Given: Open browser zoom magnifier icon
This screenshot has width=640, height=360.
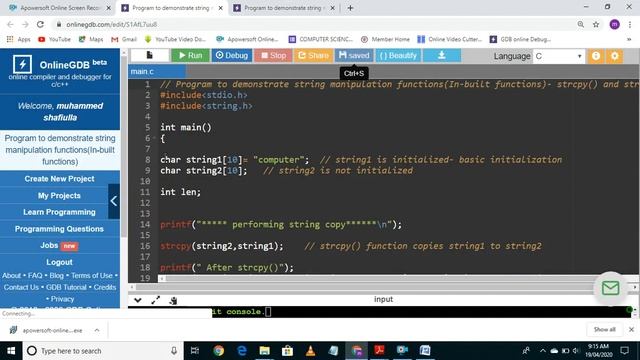Looking at the screenshot, I should (580, 24).
